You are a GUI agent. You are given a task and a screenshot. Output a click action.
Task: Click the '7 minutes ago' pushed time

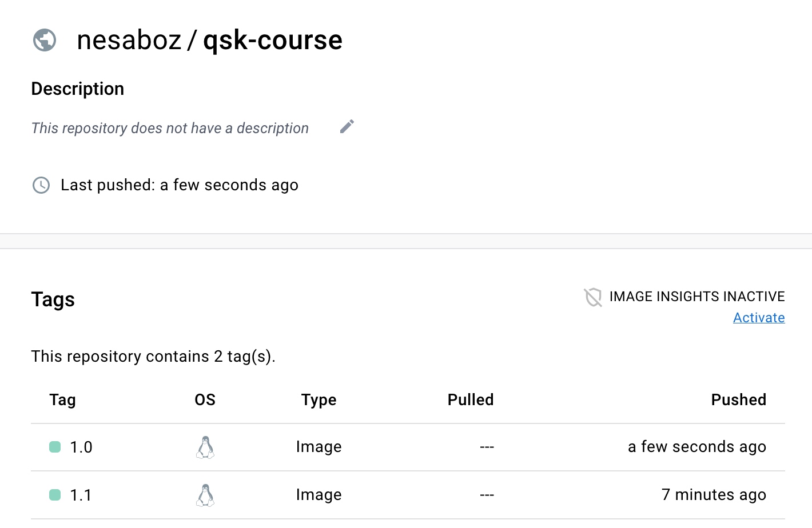[714, 495]
